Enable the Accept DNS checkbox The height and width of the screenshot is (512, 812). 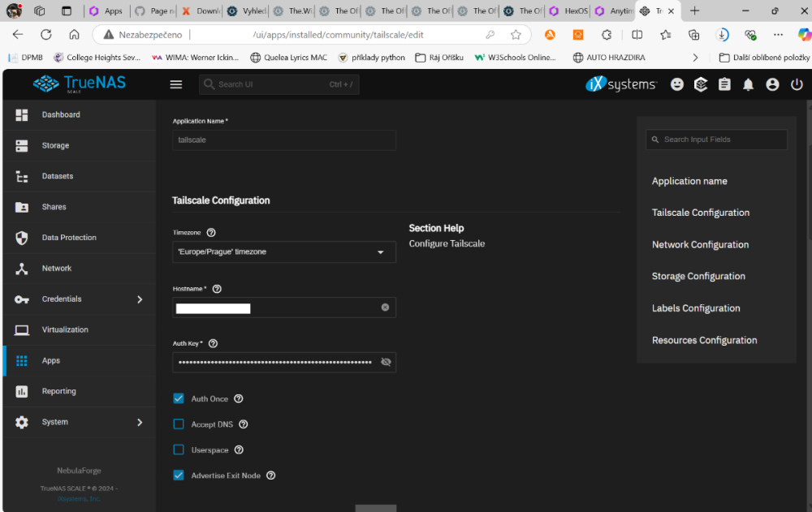coord(179,424)
